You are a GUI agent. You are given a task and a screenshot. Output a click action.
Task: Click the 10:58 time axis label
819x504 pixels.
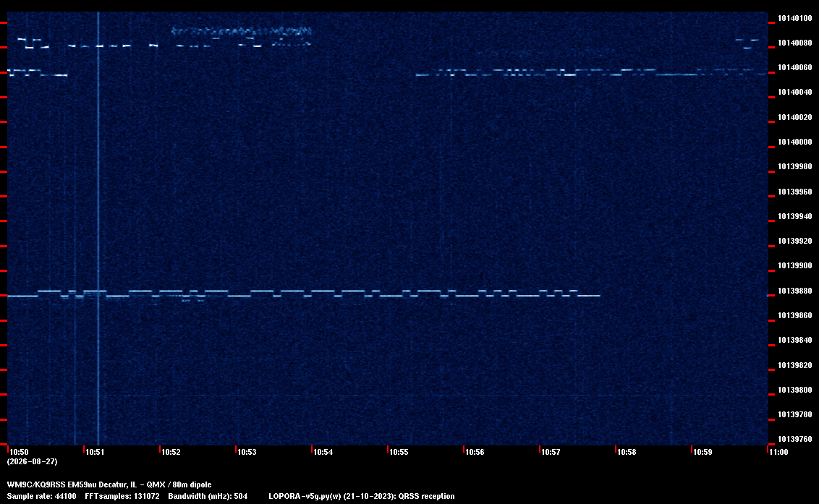(627, 452)
